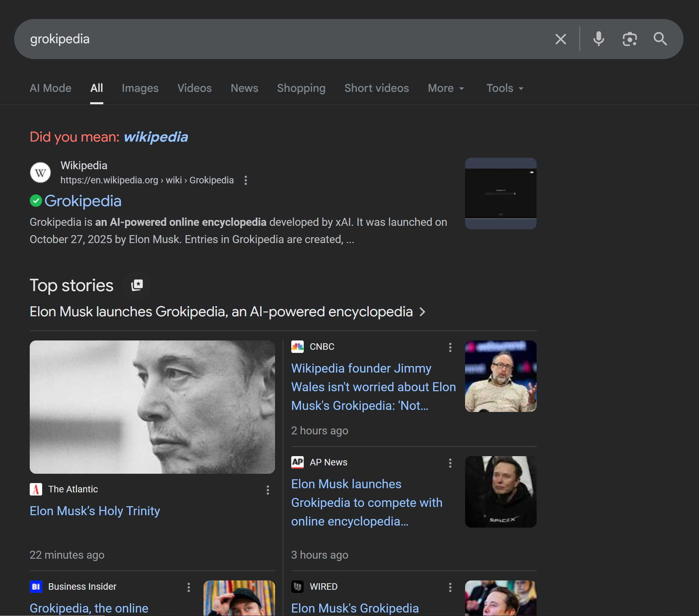The image size is (699, 616).
Task: Switch to the News tab
Action: click(244, 88)
